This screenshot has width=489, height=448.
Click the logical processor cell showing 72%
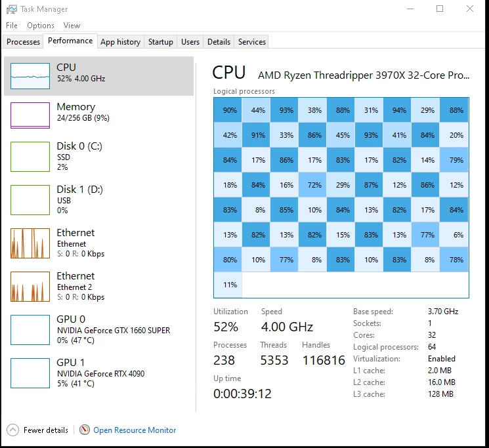313,185
